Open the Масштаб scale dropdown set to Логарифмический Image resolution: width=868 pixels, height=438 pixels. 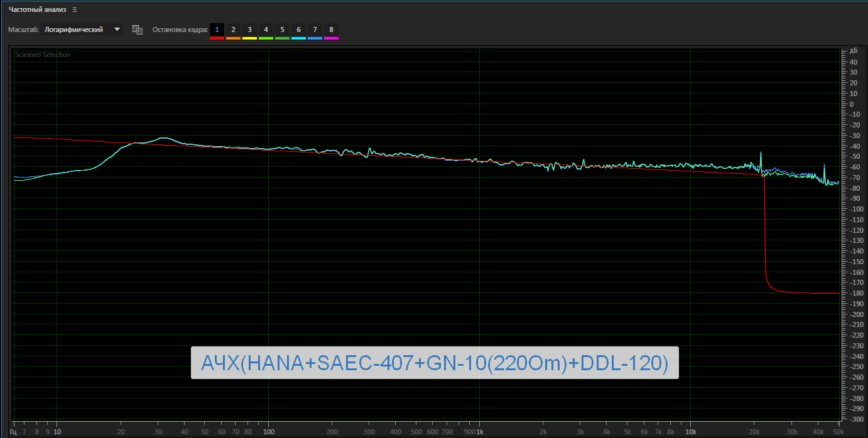(x=82, y=29)
